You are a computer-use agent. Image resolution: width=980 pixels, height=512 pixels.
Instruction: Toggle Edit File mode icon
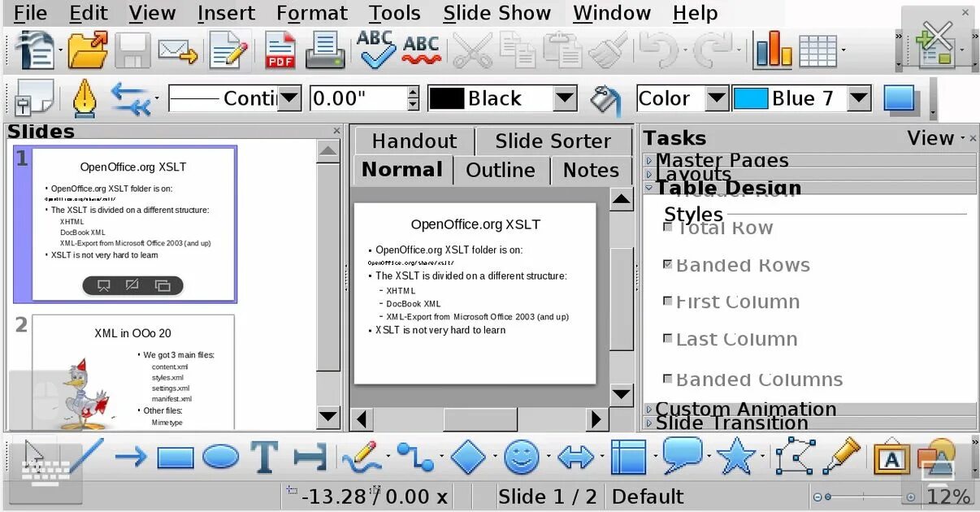click(230, 51)
